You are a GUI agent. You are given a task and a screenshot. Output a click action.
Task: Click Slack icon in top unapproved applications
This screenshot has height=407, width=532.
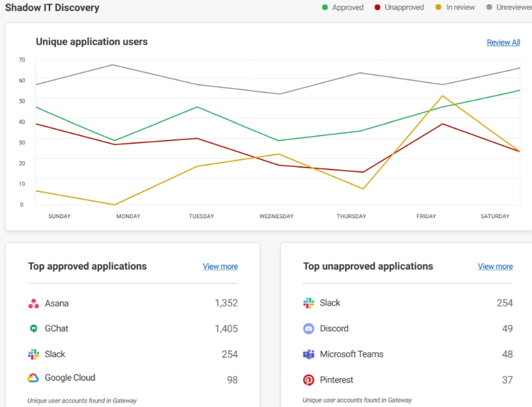308,303
